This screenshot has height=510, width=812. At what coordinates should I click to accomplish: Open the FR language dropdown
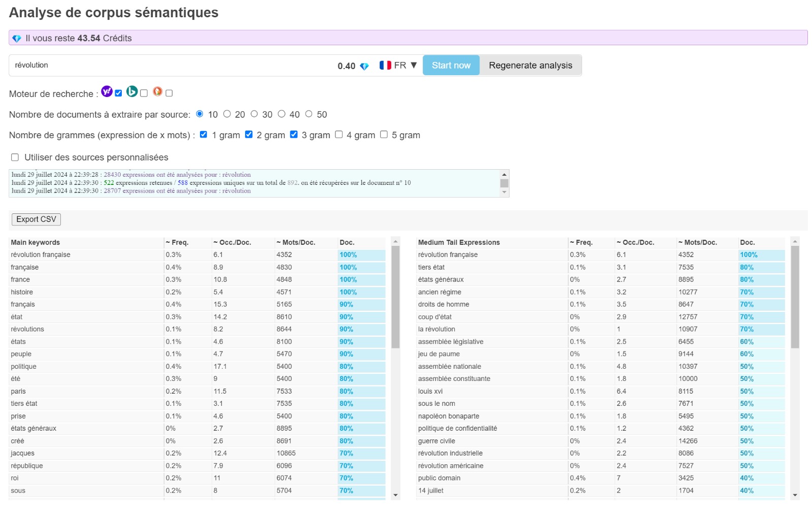coord(398,66)
